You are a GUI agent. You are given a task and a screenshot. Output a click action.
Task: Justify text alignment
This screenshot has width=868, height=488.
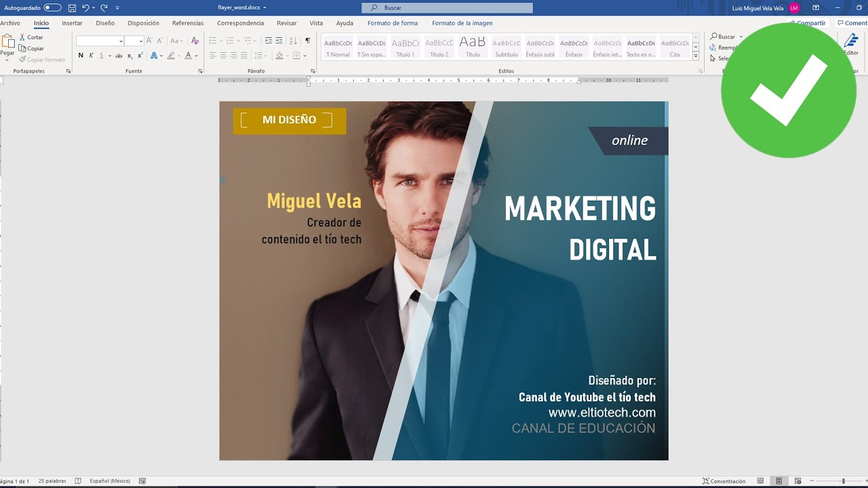point(244,56)
